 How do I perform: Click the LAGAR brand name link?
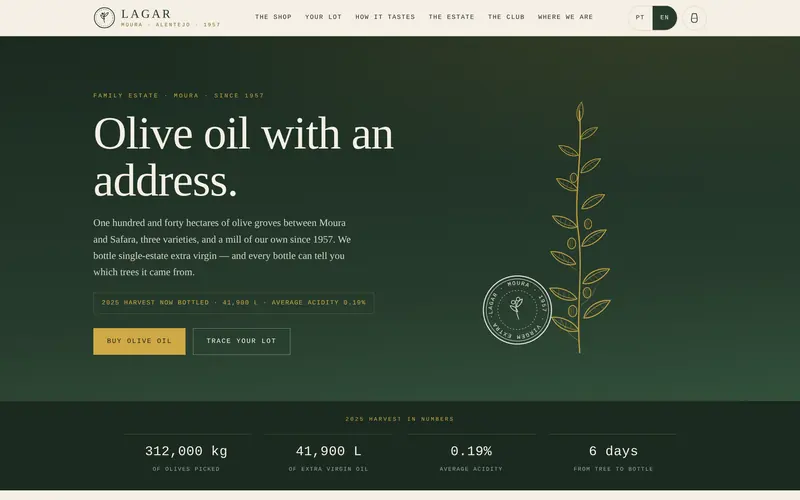146,14
